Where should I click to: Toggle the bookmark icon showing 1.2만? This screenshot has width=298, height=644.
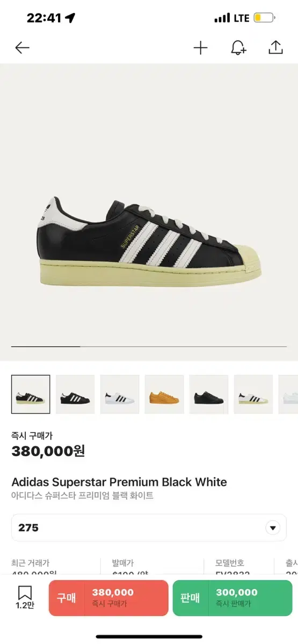25,597
